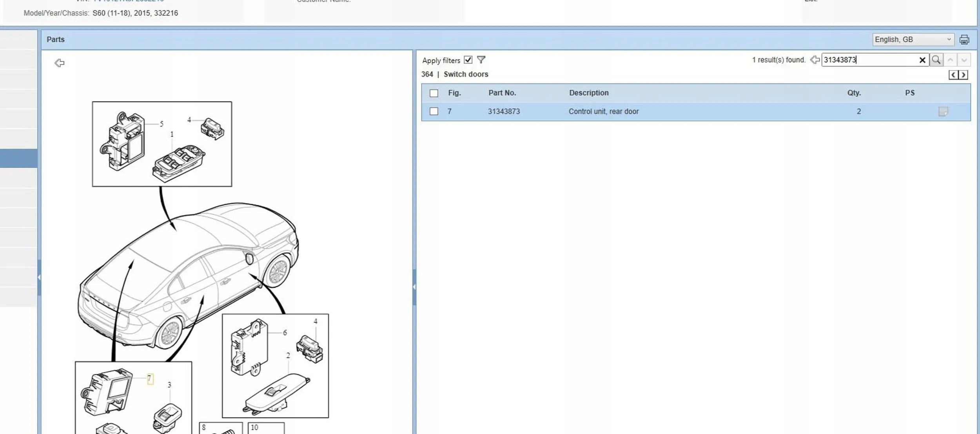The image size is (980, 434).
Task: Click the Part No. column header
Action: tap(502, 93)
